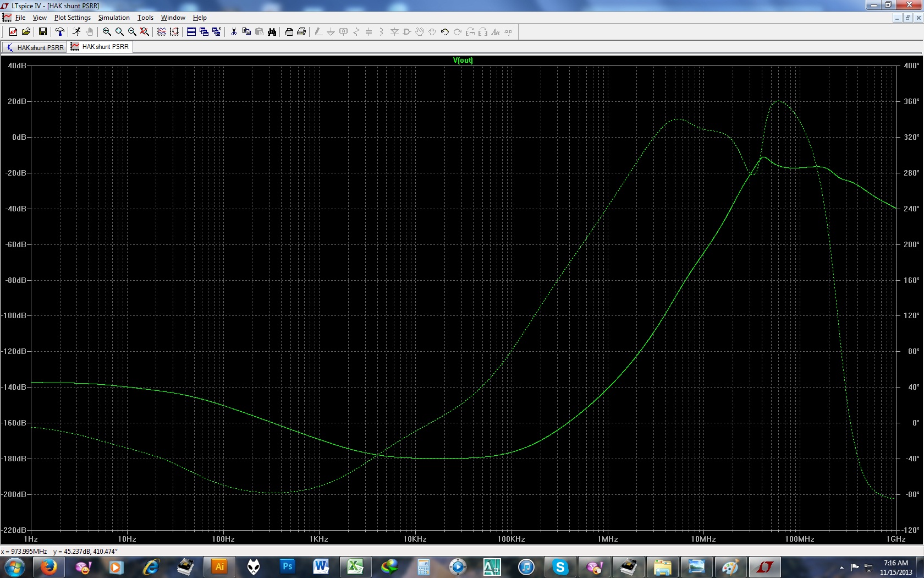The width and height of the screenshot is (924, 578).
Task: Open the Help menu
Action: tap(200, 18)
